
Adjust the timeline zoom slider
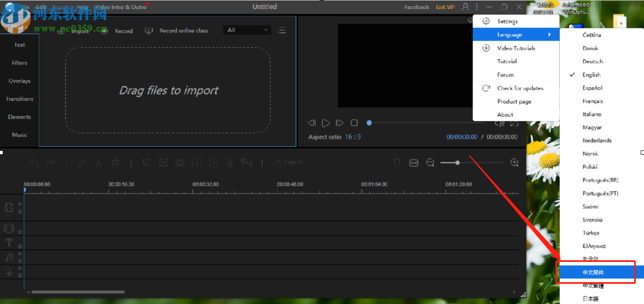coord(457,163)
